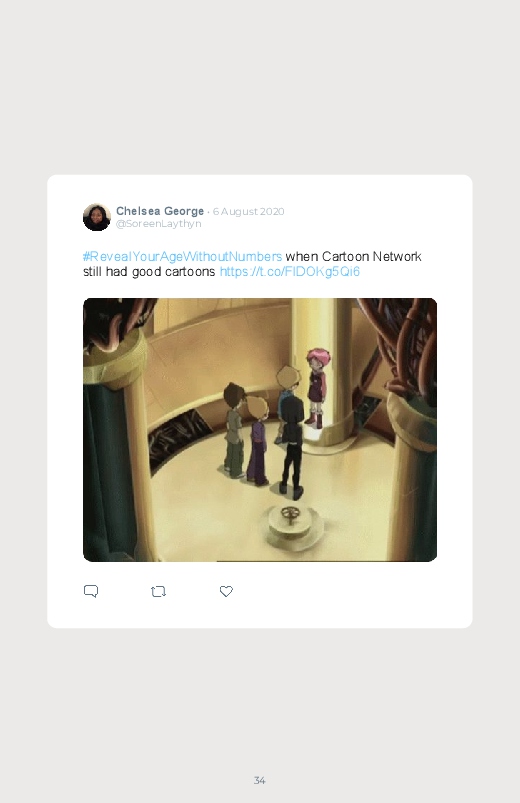Open the cartoon screenshot attached to tweet
This screenshot has height=803, width=520.
click(x=260, y=430)
